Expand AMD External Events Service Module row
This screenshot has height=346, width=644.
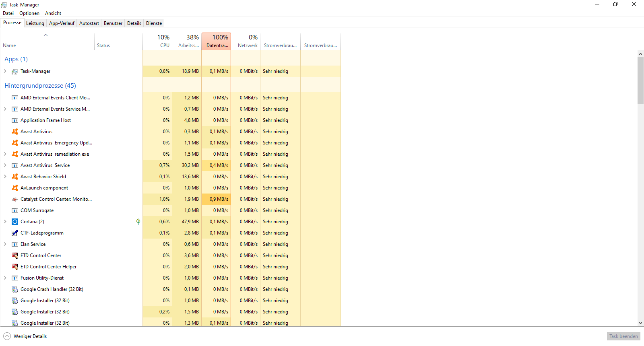5,109
